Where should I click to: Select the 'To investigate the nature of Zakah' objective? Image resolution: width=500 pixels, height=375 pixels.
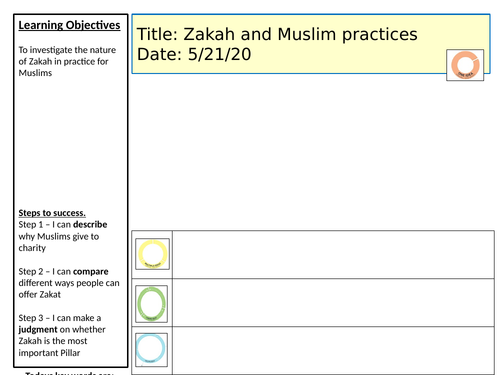(x=67, y=61)
